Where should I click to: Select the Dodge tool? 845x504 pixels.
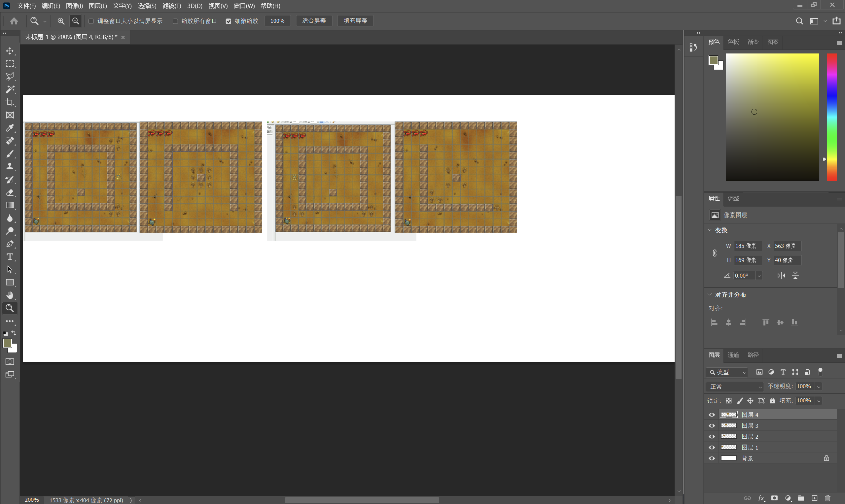pos(10,231)
